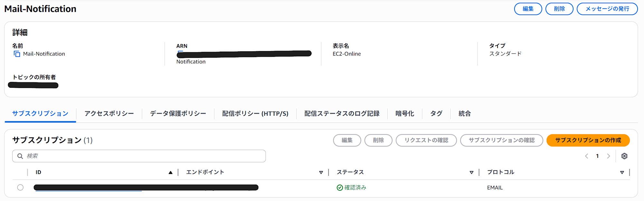Sort by the プロトコル column arrow
The height and width of the screenshot is (201, 644).
pyautogui.click(x=622, y=173)
